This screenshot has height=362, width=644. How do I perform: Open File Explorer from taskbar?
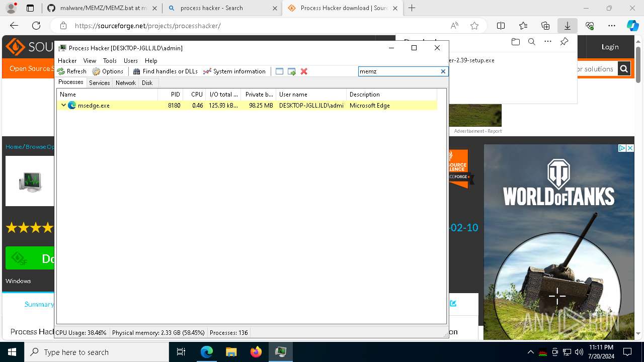click(x=231, y=352)
